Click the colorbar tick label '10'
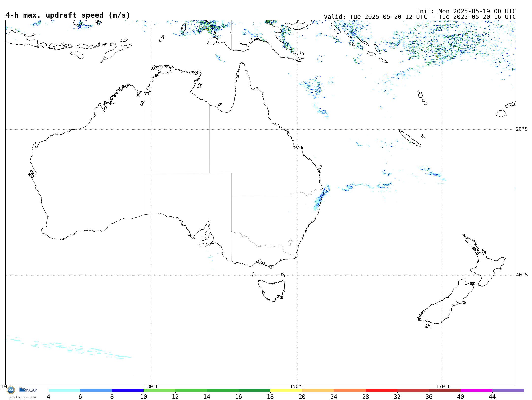 click(x=144, y=397)
